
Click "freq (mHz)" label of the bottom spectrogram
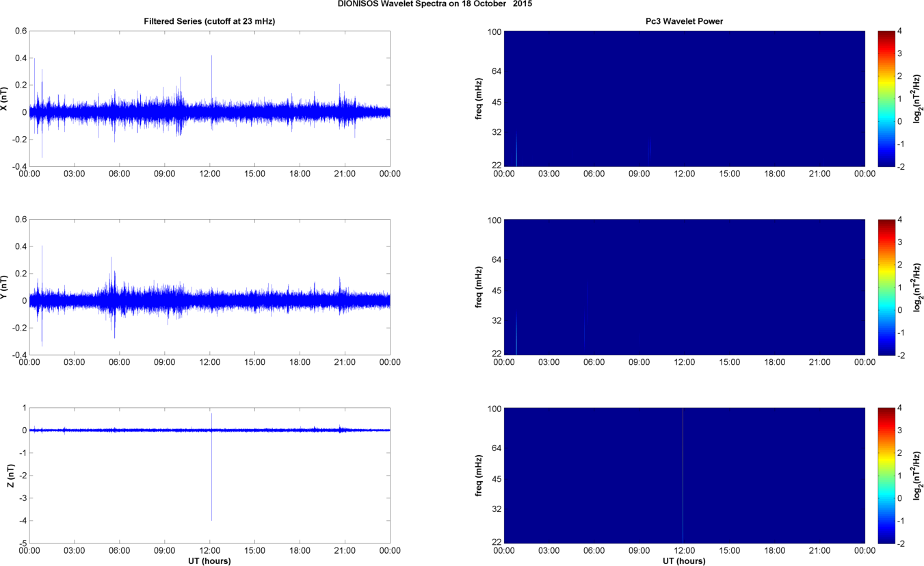click(479, 476)
